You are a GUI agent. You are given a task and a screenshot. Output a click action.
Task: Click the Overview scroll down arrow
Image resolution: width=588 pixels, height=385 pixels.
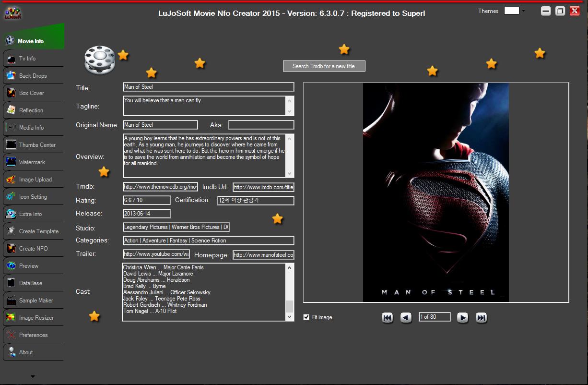click(x=289, y=173)
